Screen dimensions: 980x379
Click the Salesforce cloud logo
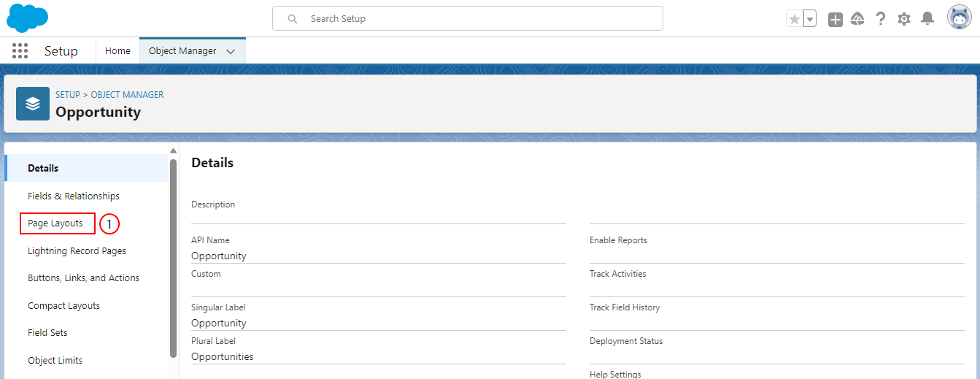(x=27, y=18)
